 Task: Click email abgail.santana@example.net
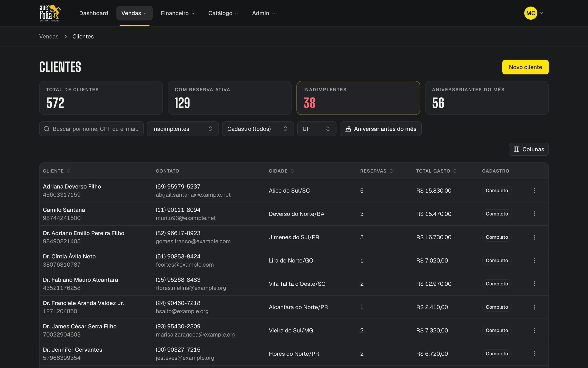193,195
